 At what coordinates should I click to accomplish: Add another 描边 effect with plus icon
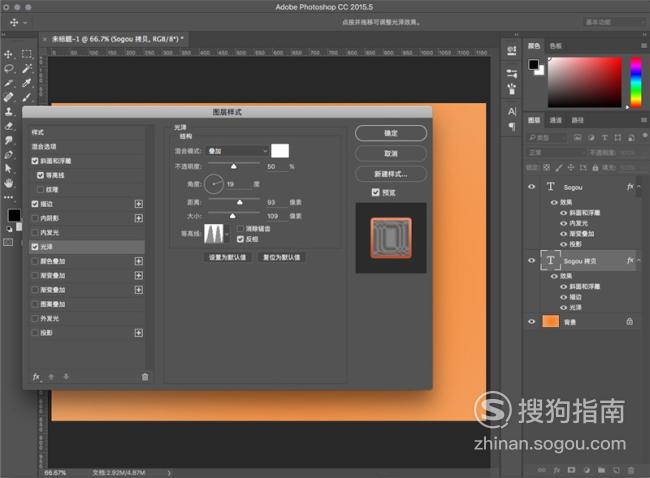[139, 204]
